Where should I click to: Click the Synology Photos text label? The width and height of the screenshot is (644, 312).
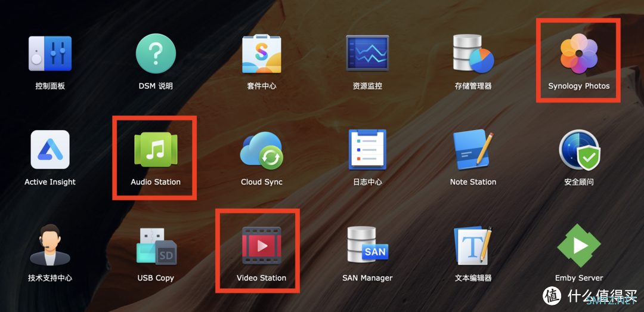[x=578, y=86]
